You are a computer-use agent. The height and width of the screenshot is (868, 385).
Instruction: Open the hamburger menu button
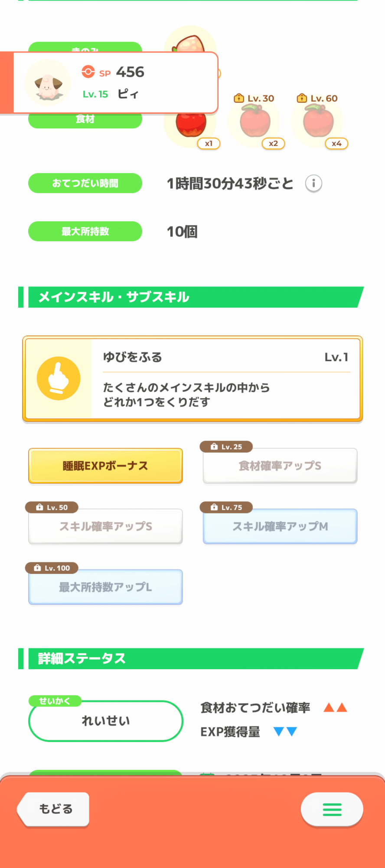[x=332, y=809]
